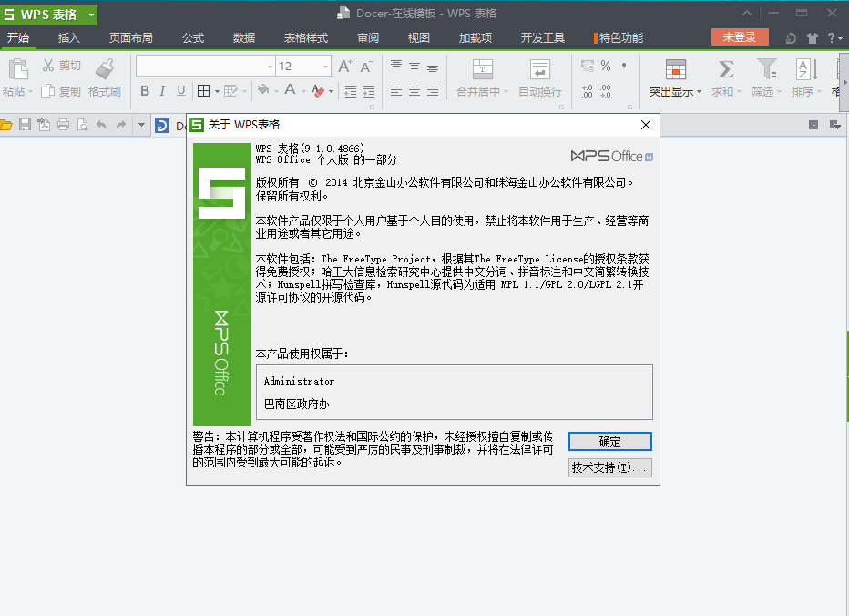Close the 关于 WPS表格 dialog

point(646,125)
